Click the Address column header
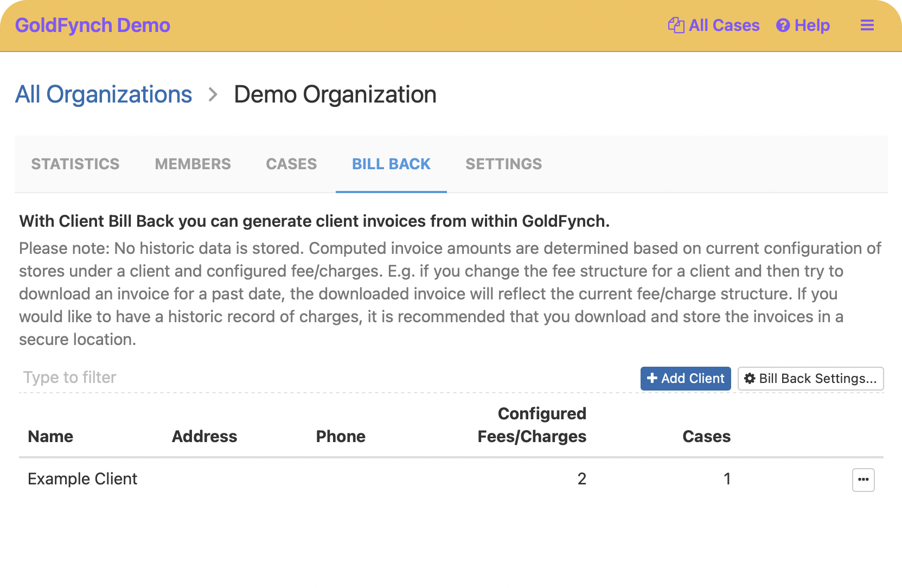The width and height of the screenshot is (902, 588). coord(204,437)
